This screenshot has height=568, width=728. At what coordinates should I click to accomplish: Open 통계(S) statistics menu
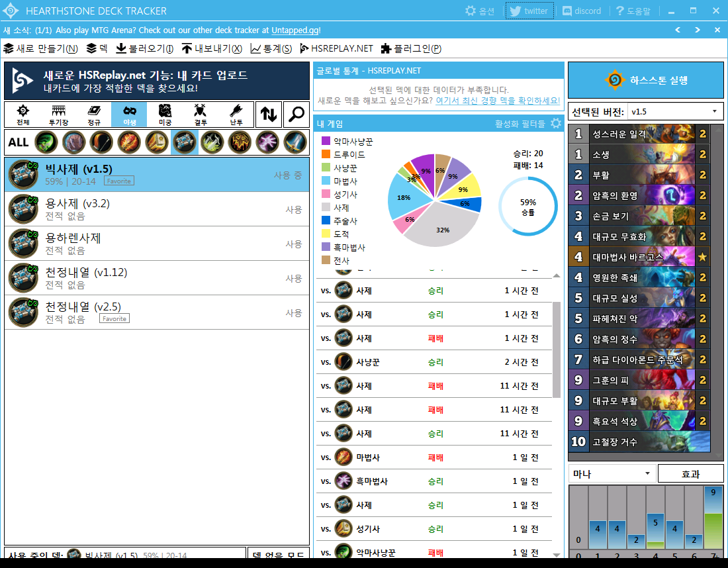[271, 48]
